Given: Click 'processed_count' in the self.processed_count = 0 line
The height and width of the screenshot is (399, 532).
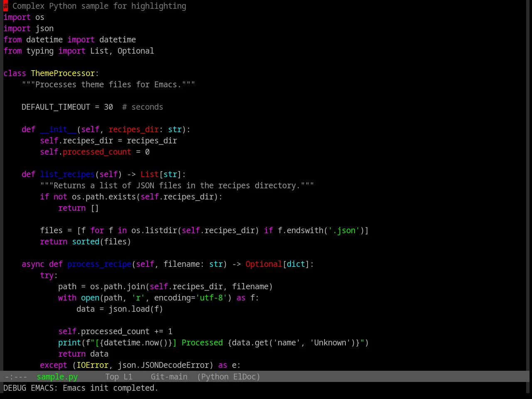Looking at the screenshot, I should (97, 152).
